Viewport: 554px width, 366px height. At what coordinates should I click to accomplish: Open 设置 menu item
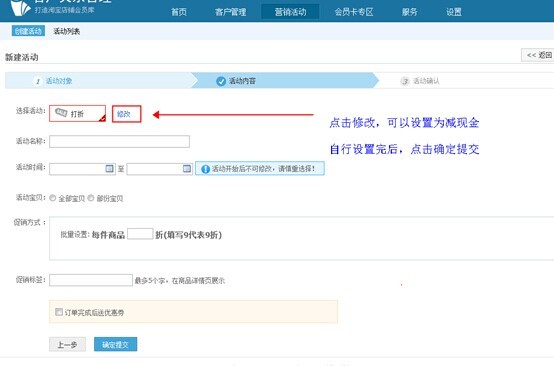[x=454, y=12]
